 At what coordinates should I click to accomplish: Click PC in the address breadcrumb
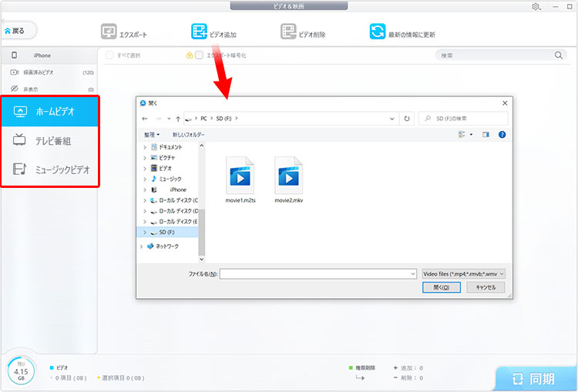tap(203, 119)
